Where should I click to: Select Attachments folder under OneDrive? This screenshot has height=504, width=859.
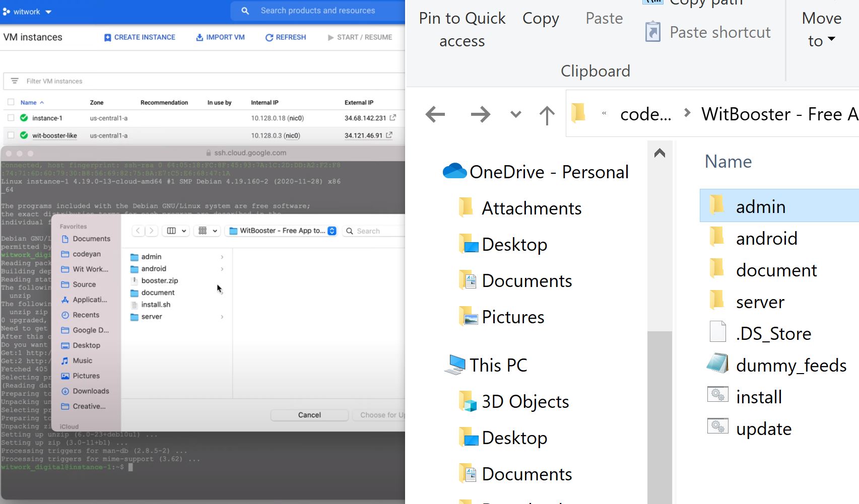[x=520, y=208]
